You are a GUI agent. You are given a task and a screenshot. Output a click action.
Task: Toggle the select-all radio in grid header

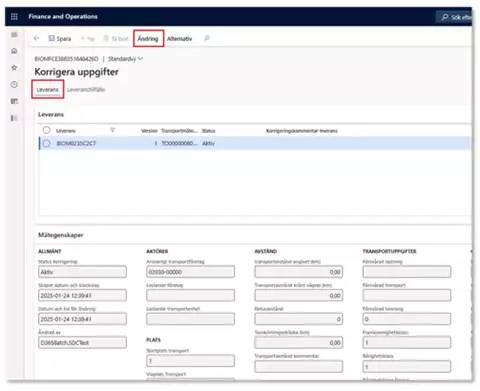[x=46, y=130]
